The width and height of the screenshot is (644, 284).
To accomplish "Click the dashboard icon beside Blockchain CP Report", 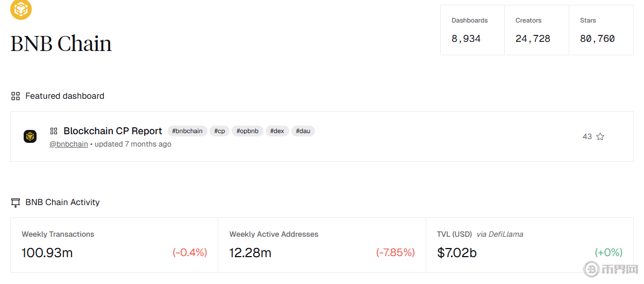I will (54, 131).
